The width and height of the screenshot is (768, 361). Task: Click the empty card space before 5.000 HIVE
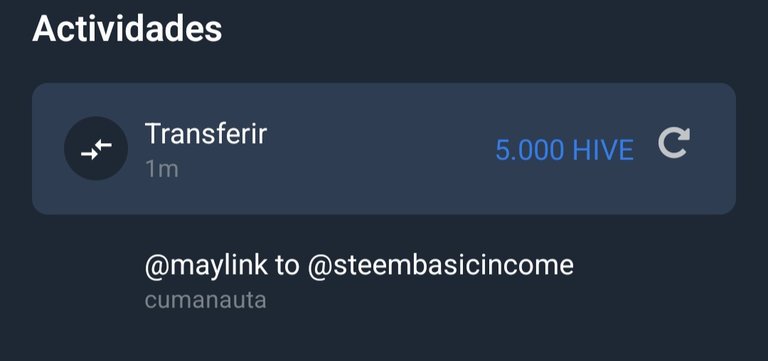(x=382, y=149)
